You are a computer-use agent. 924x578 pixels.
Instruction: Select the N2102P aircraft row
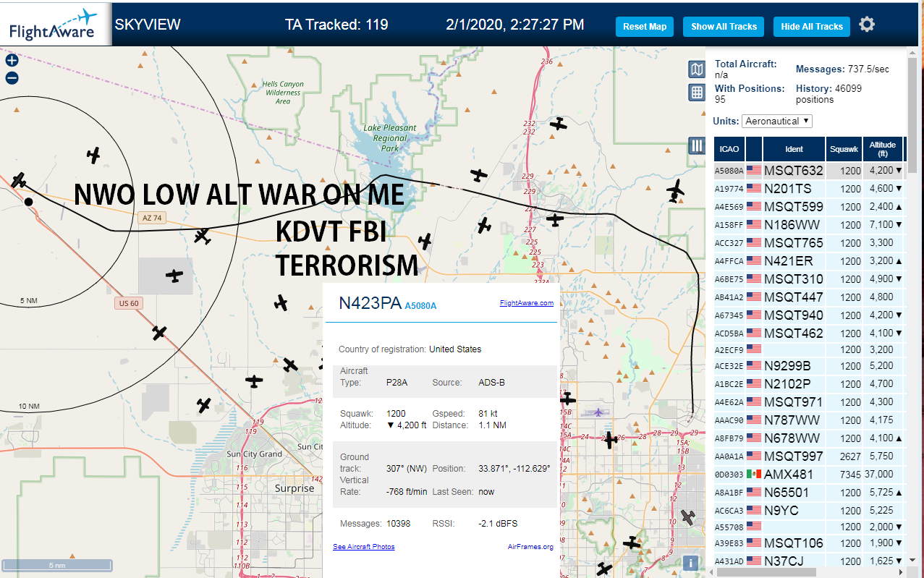tap(809, 384)
